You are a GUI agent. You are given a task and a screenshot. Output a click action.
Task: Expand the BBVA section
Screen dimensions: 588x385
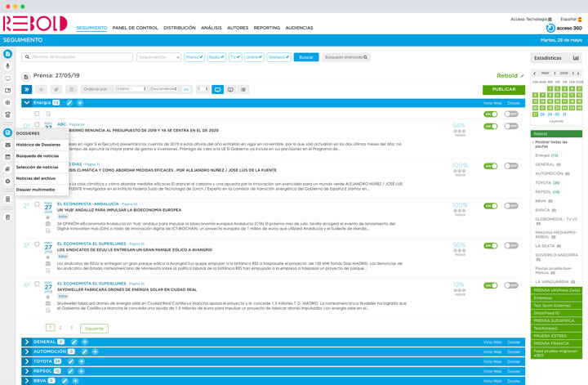[x=27, y=381]
